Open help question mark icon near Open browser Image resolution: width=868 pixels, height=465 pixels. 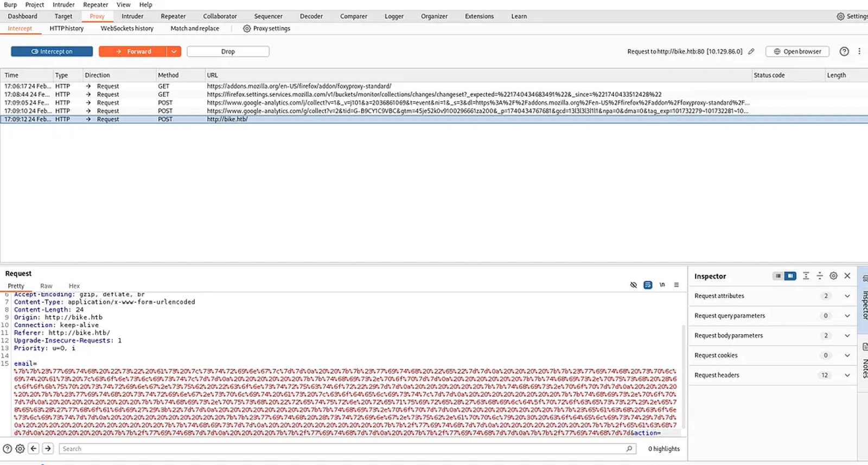coord(844,52)
